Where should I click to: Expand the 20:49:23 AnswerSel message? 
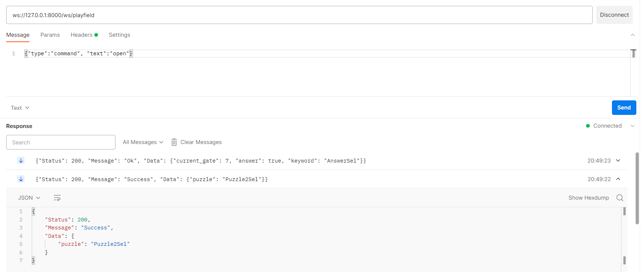tap(618, 161)
